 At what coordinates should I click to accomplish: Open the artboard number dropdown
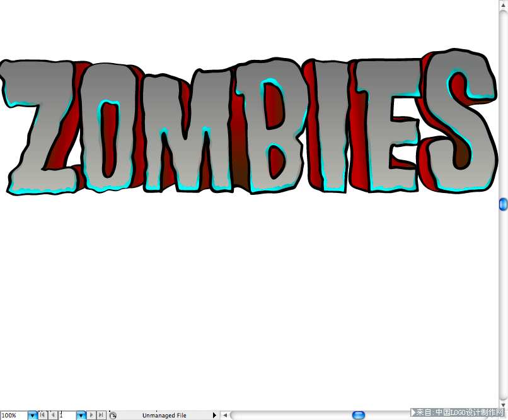coord(81,415)
